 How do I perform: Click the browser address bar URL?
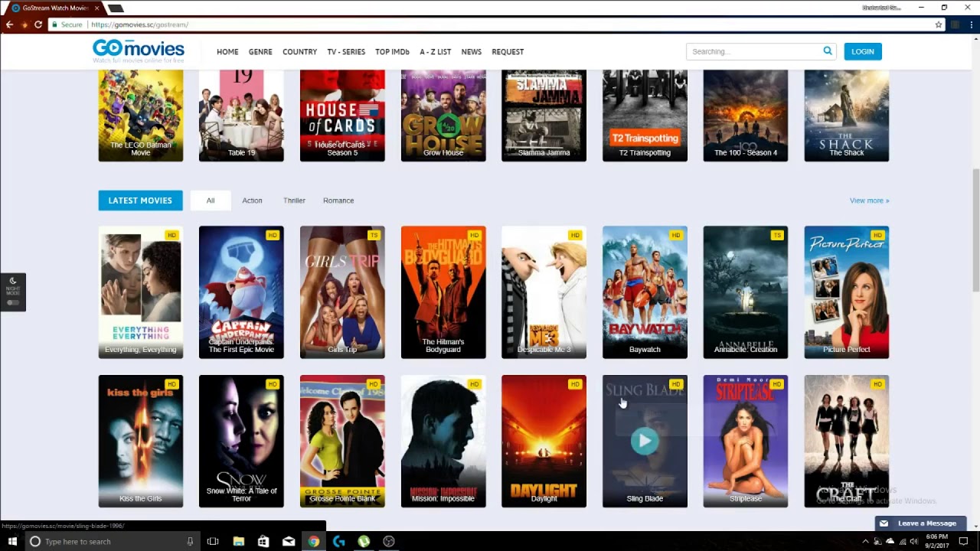[139, 24]
